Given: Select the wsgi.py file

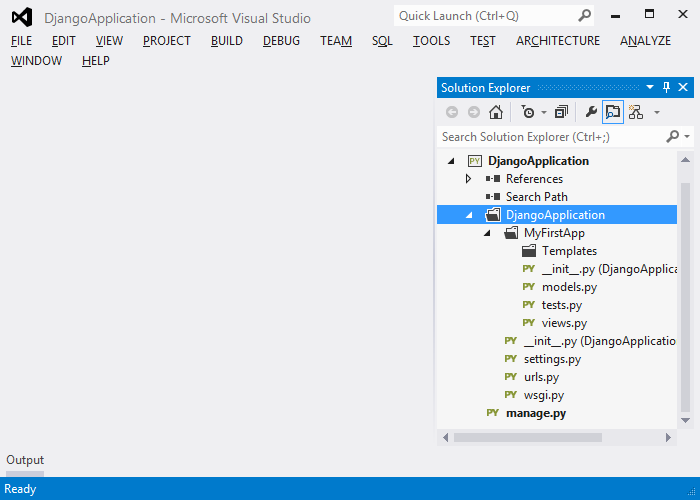Looking at the screenshot, I should coord(544,395).
